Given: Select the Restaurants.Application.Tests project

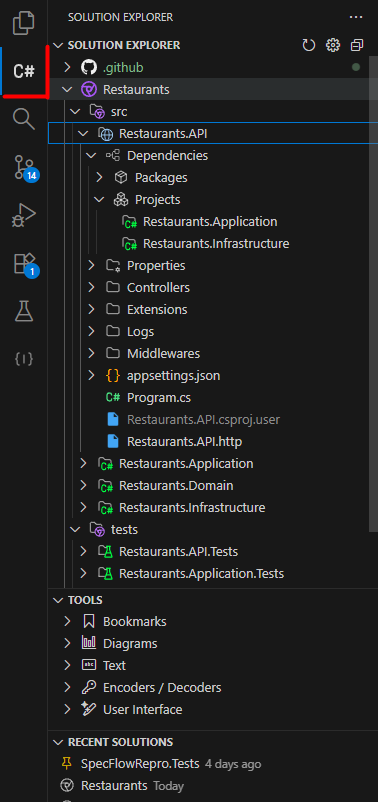Looking at the screenshot, I should [202, 573].
